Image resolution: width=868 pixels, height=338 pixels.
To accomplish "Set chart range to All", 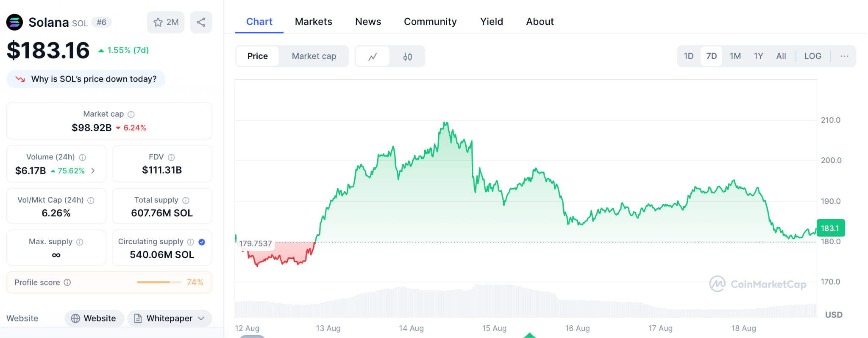I will click(781, 56).
